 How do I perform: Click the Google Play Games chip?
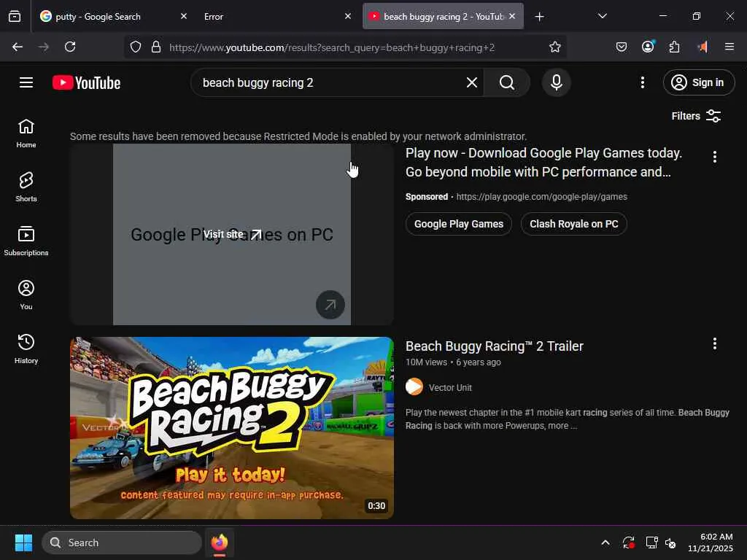(x=458, y=224)
